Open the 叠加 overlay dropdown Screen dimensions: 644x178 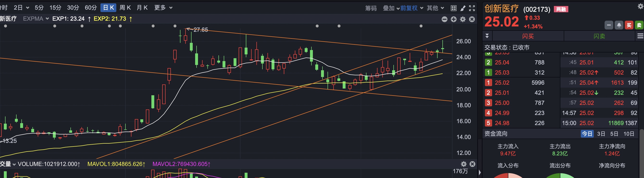pos(391,8)
